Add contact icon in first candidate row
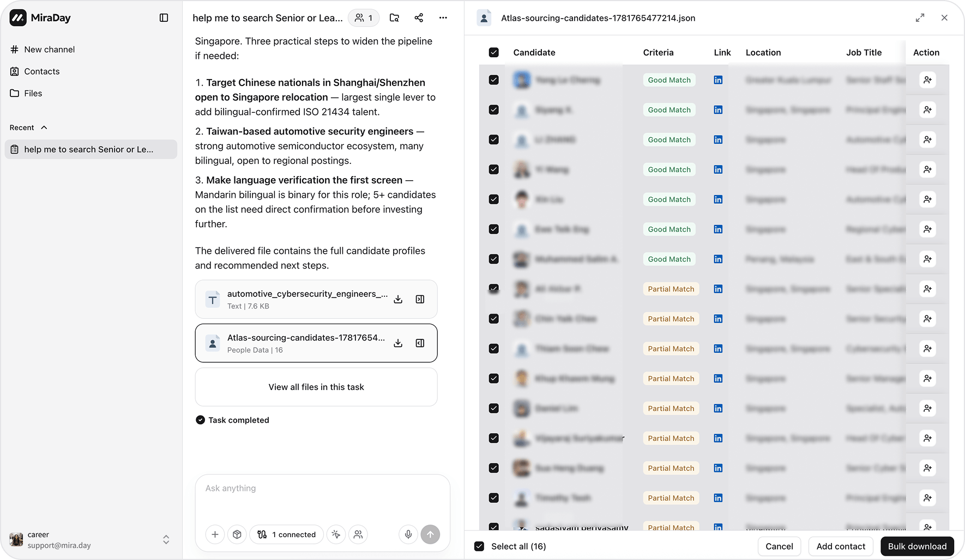Image resolution: width=965 pixels, height=560 pixels. (927, 80)
